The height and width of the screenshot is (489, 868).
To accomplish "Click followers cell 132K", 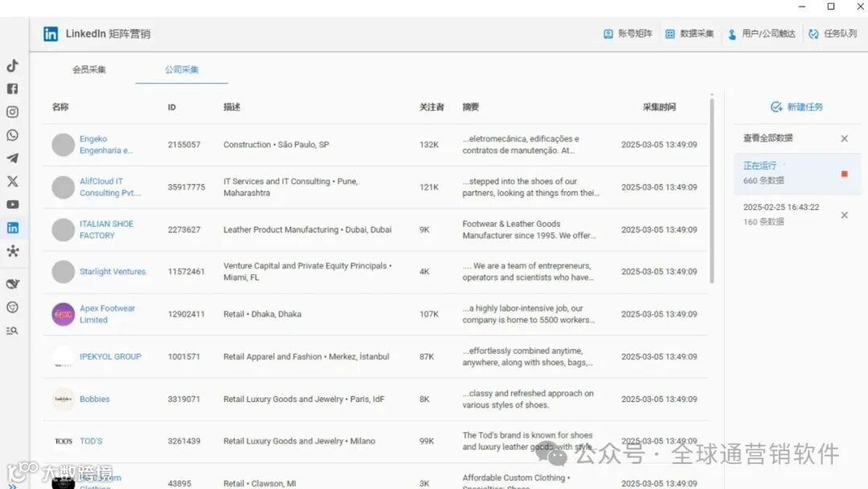I will click(428, 145).
